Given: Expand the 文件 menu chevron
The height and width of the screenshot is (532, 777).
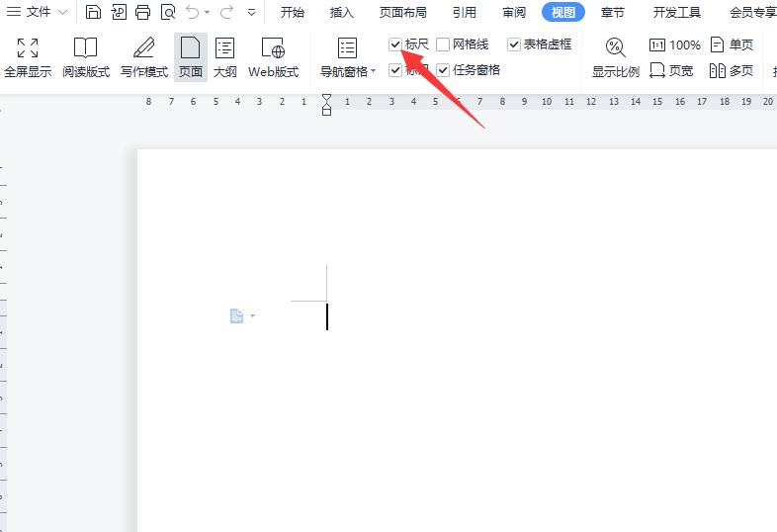Looking at the screenshot, I should [x=63, y=12].
